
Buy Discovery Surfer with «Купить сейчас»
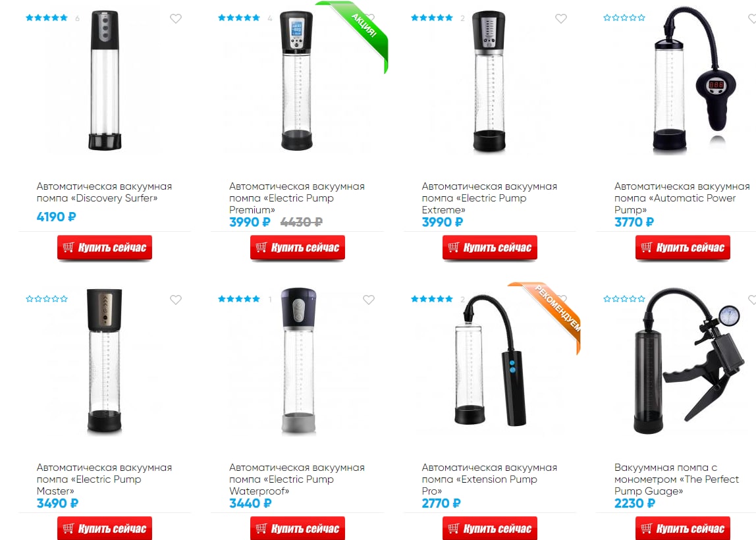(x=105, y=248)
